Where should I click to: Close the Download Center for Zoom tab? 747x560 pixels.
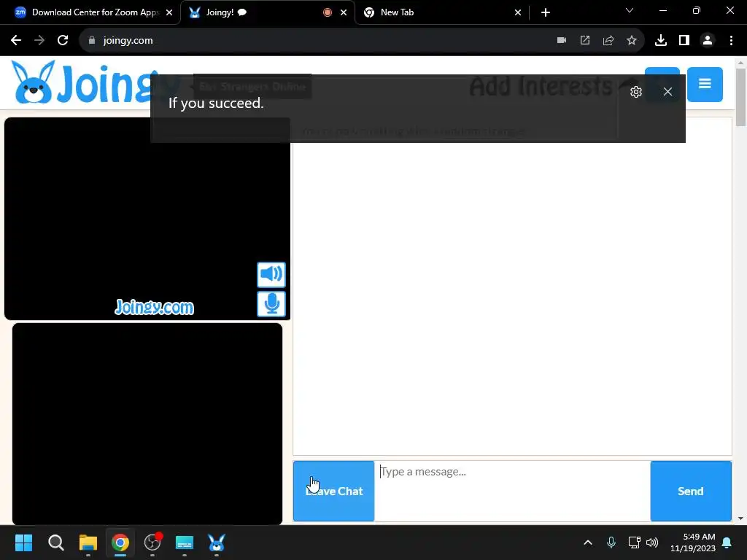[x=169, y=12]
